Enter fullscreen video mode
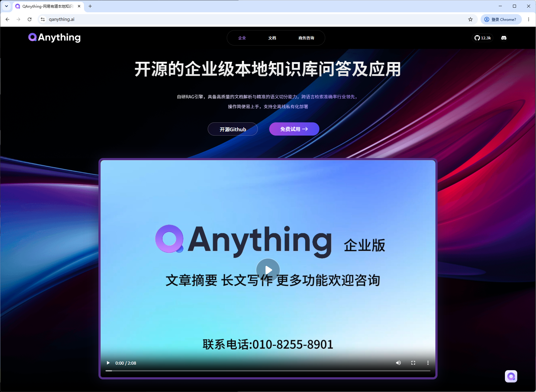The width and height of the screenshot is (536, 392). (x=413, y=363)
